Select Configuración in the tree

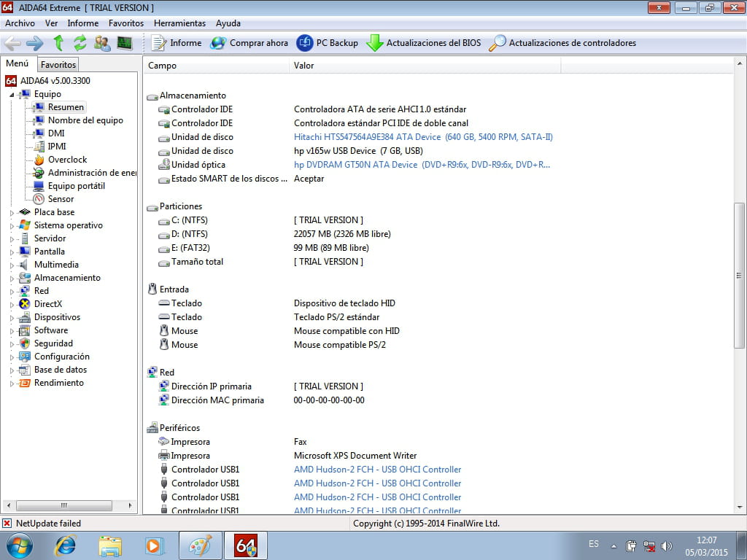tap(61, 357)
